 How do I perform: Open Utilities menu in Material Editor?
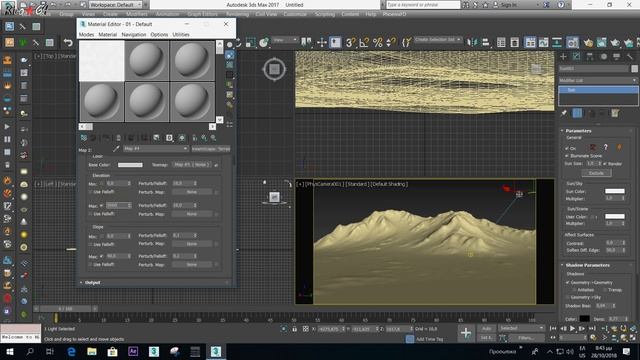(x=181, y=35)
